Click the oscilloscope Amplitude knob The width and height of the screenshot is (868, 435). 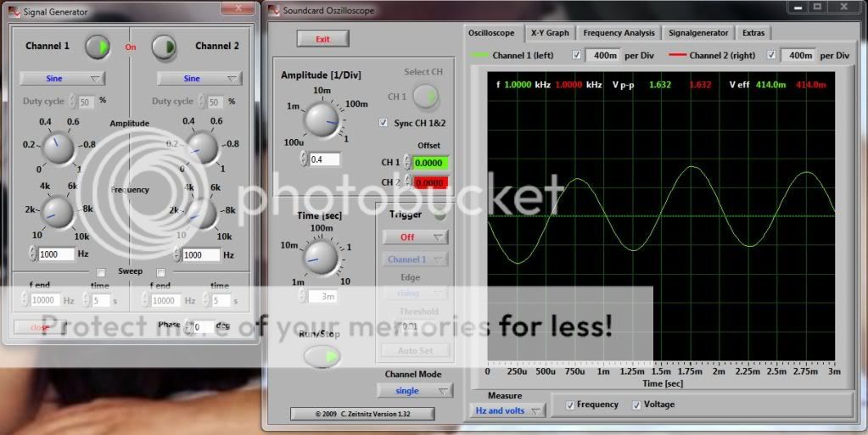(x=321, y=120)
